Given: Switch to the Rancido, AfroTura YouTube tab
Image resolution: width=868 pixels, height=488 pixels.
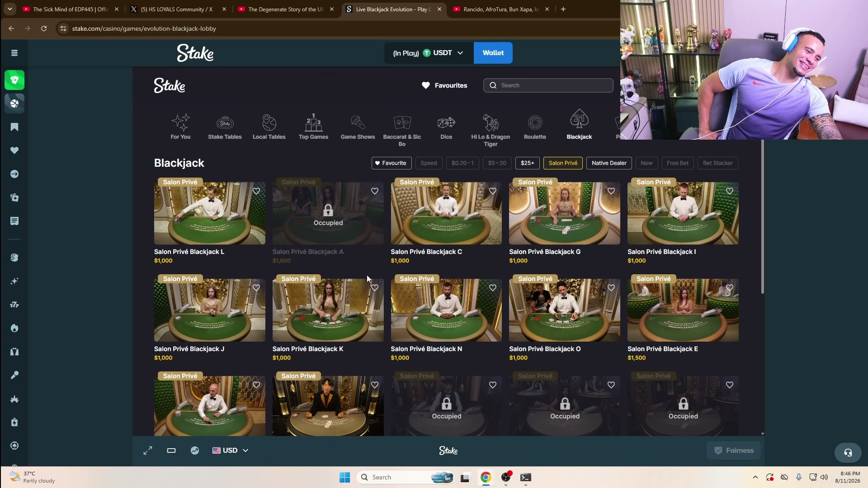Looking at the screenshot, I should [x=501, y=9].
